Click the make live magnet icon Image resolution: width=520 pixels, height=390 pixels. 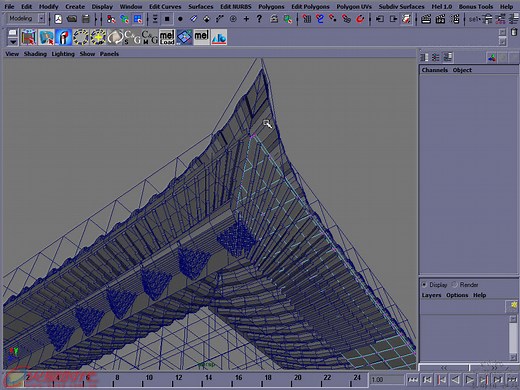[360, 19]
